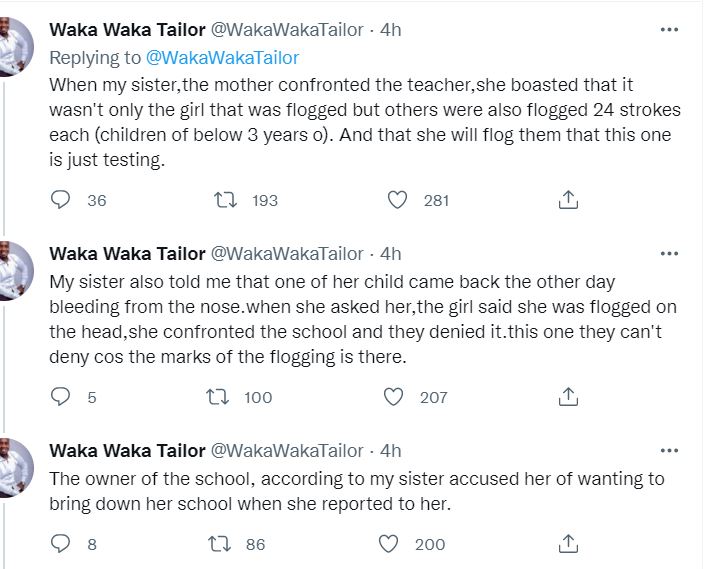Open Waka Waka Tailor profile from first tweet
This screenshot has width=713, height=569.
127,30
